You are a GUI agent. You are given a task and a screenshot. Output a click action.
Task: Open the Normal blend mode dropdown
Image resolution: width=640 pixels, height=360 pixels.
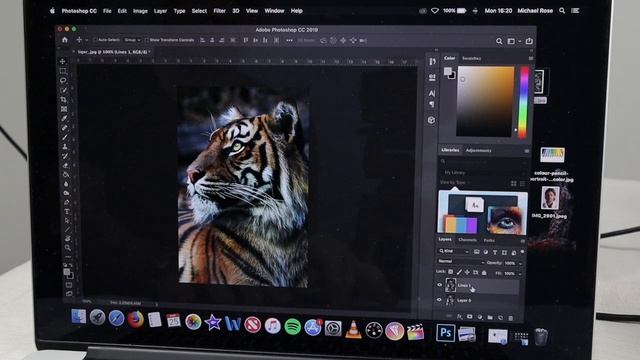pos(460,262)
